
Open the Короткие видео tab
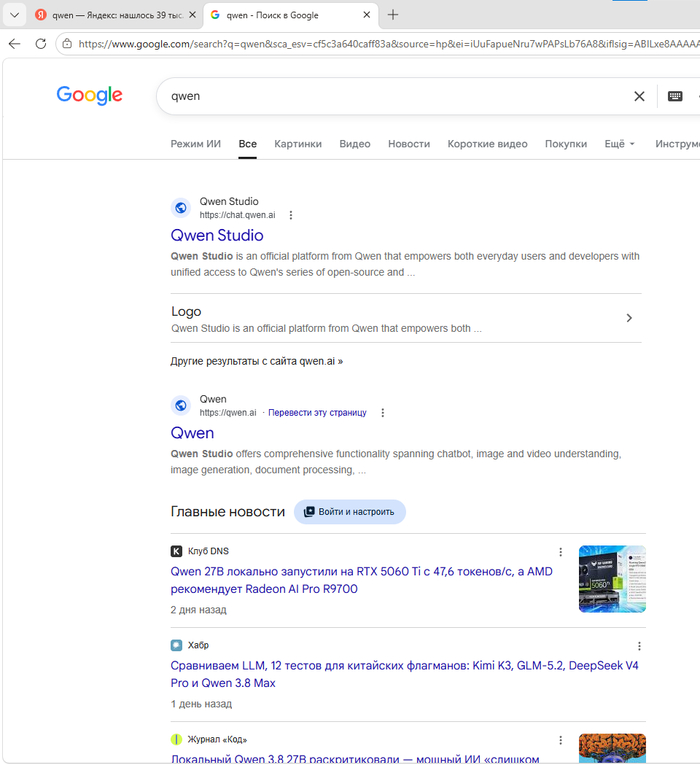(x=487, y=144)
